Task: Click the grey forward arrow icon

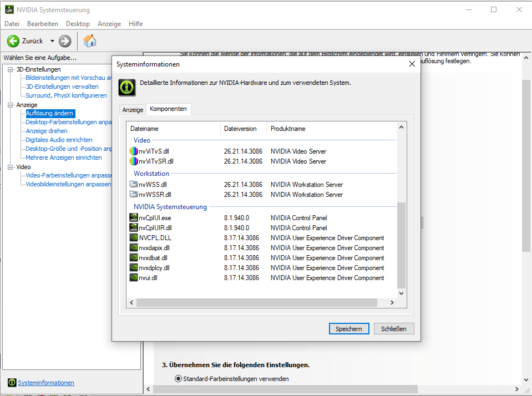Action: 65,41
